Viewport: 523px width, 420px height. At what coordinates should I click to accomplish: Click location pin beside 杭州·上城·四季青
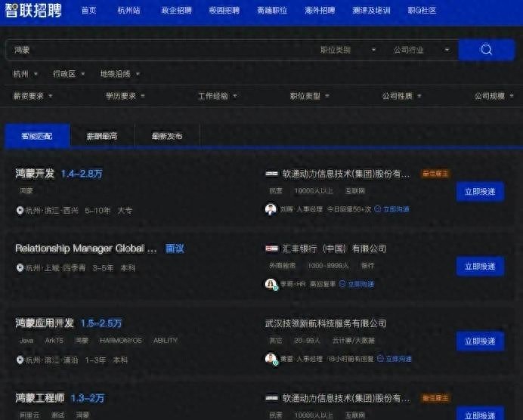coord(20,268)
